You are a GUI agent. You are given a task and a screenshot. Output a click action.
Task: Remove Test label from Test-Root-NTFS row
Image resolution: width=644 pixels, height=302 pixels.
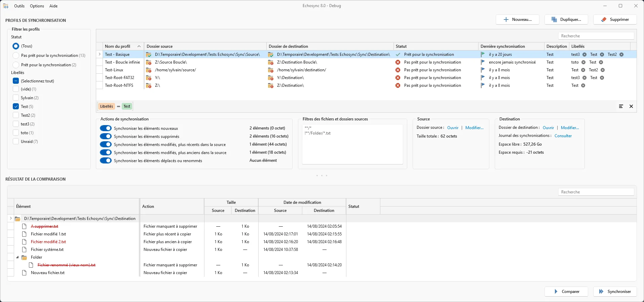tap(583, 85)
